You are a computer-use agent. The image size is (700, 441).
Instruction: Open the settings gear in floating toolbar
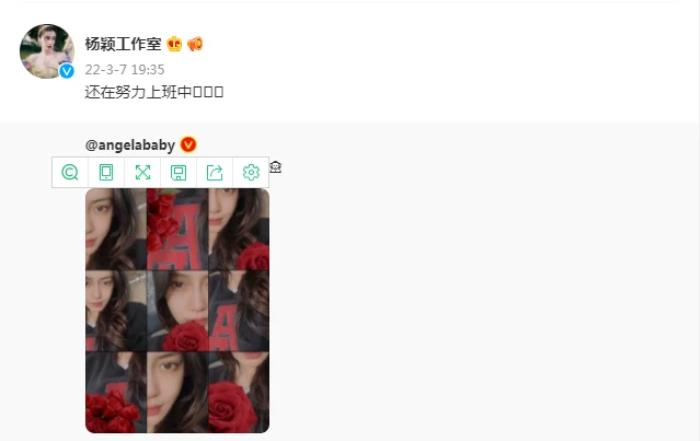251,172
